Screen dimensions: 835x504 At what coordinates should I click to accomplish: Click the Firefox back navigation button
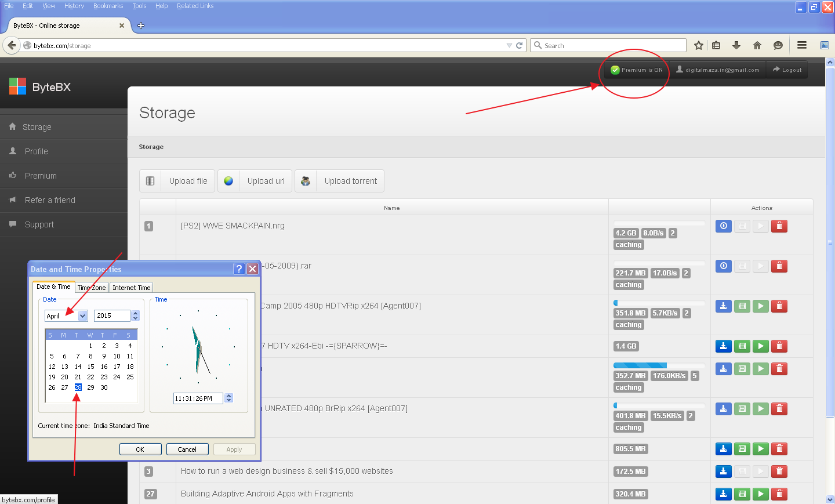pyautogui.click(x=12, y=45)
